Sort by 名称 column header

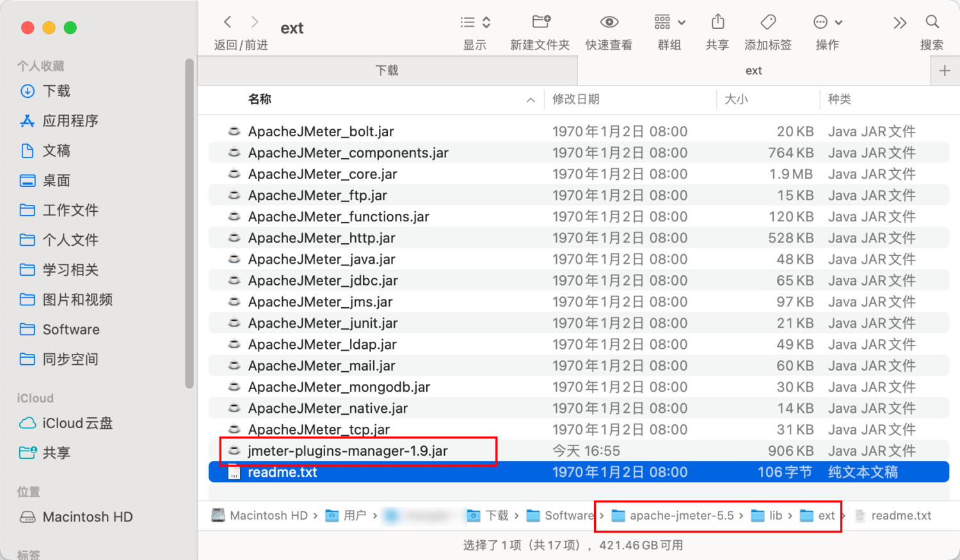pos(260,99)
